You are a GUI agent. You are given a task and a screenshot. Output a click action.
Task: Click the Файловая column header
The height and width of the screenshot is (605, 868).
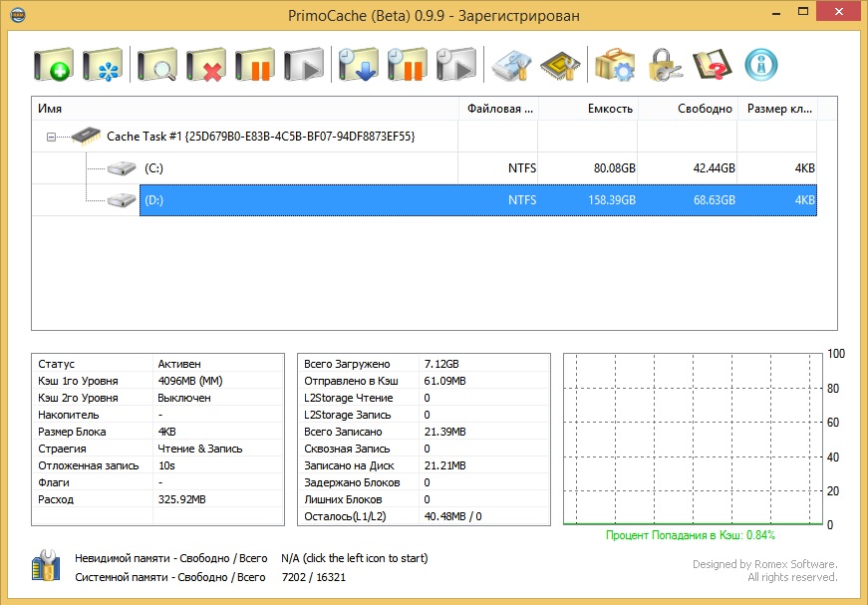click(498, 109)
